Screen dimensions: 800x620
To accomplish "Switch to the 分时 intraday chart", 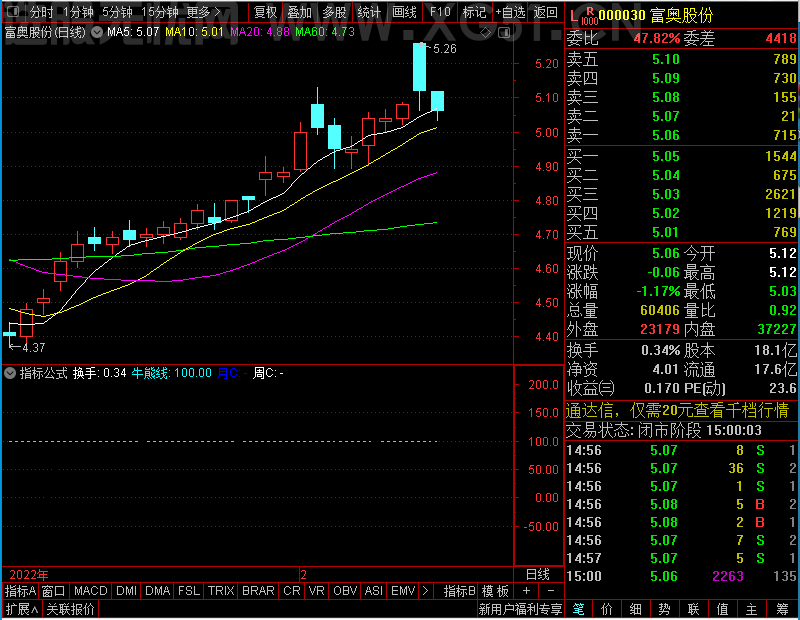I will (42, 12).
